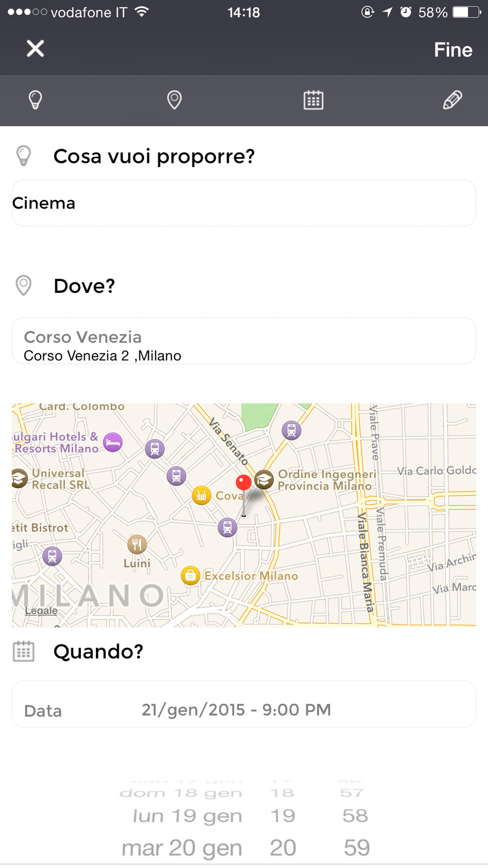The image size is (488, 868).
Task: Open the Legale link on map
Action: (x=41, y=611)
